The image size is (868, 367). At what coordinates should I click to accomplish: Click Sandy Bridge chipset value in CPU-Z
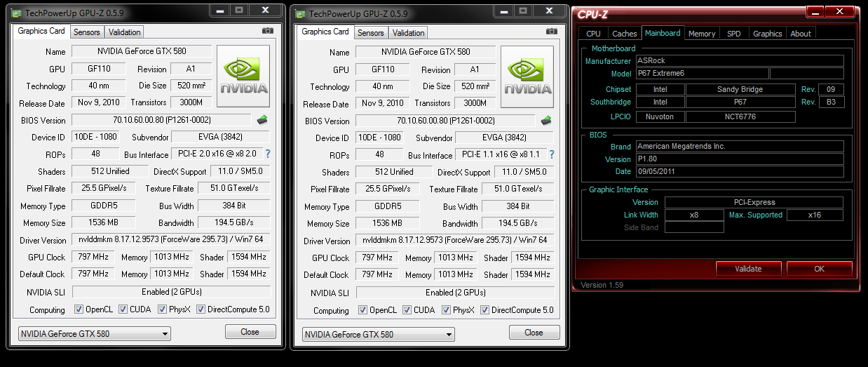coord(740,90)
